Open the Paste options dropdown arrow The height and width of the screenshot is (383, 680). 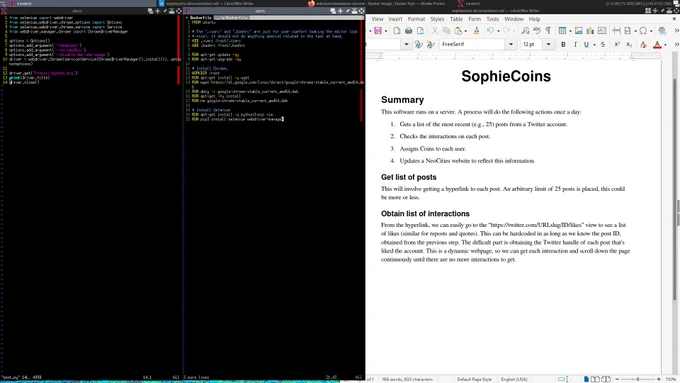pos(466,31)
